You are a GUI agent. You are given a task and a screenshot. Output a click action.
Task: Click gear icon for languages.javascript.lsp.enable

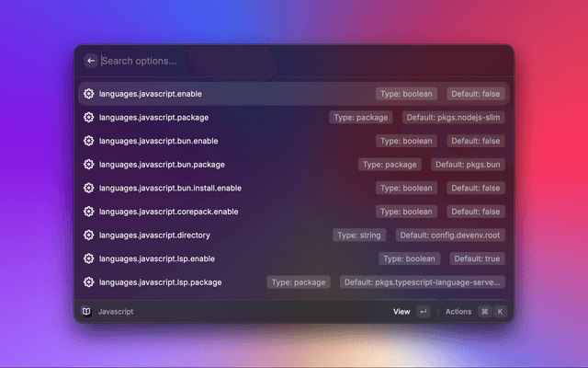[88, 259]
